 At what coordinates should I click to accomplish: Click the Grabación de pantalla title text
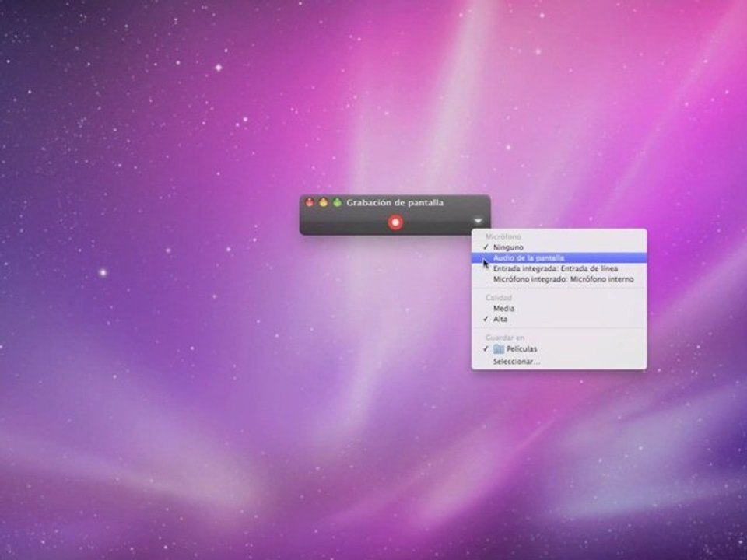coord(395,202)
